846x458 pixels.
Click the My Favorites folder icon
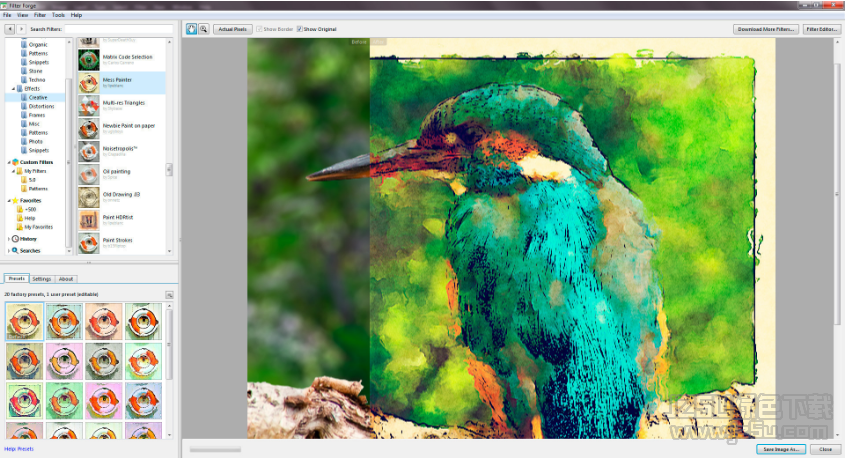[x=20, y=227]
